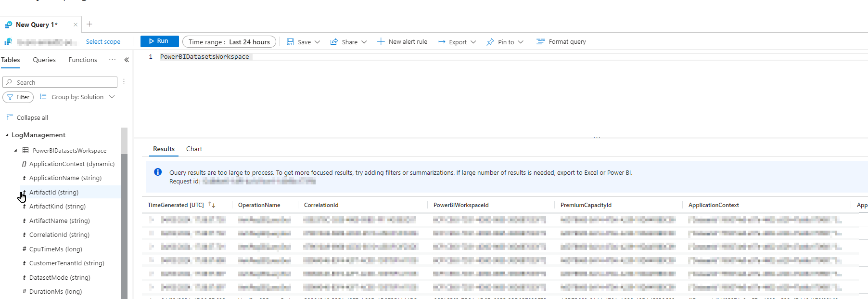Viewport: 868px width, 299px height.
Task: Collapse the side panel with double chevron
Action: pyautogui.click(x=127, y=60)
